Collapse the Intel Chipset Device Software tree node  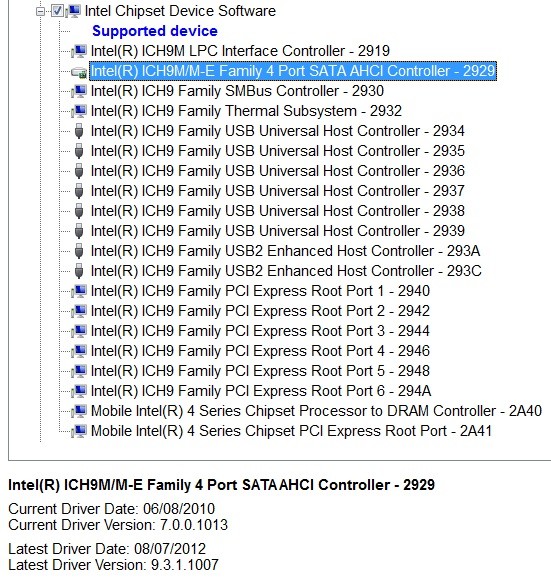tap(40, 12)
